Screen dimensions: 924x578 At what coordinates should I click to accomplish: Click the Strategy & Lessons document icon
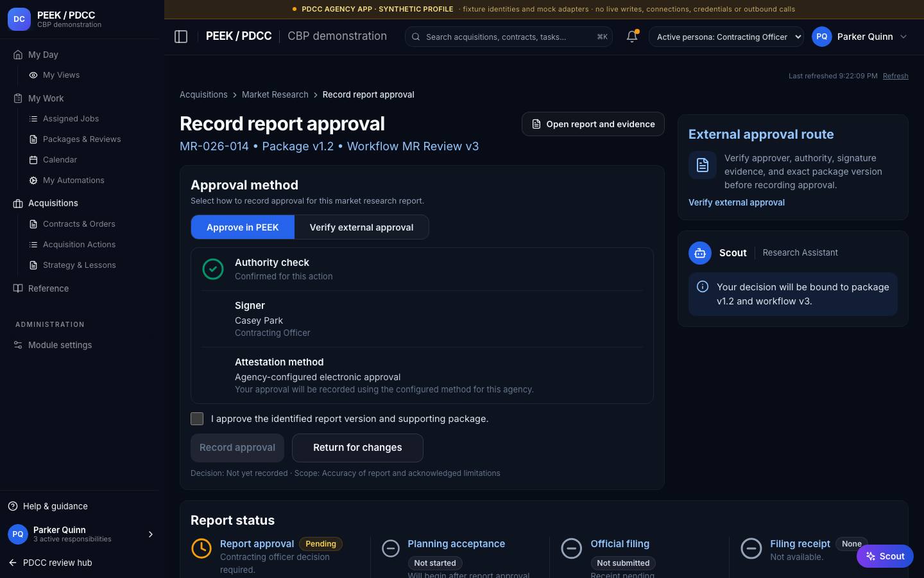pyautogui.click(x=33, y=265)
